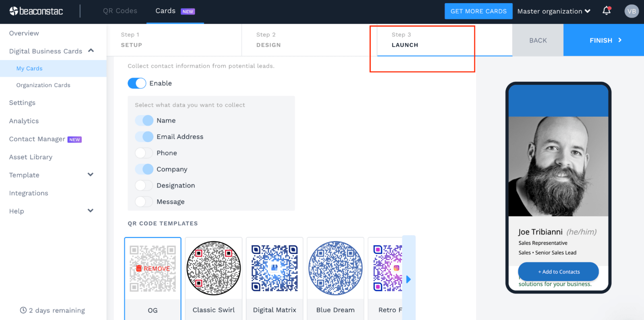The height and width of the screenshot is (320, 644).
Task: Click the Finish button
Action: coord(603,40)
